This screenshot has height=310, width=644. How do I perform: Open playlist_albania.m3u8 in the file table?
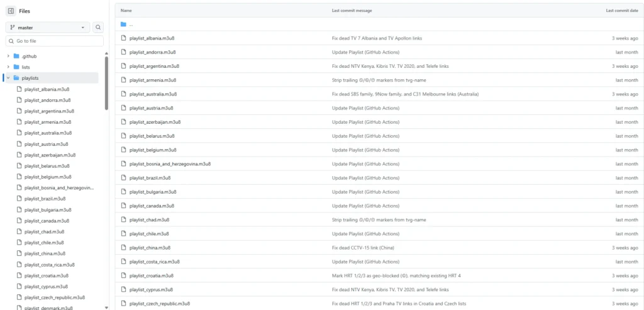click(152, 38)
